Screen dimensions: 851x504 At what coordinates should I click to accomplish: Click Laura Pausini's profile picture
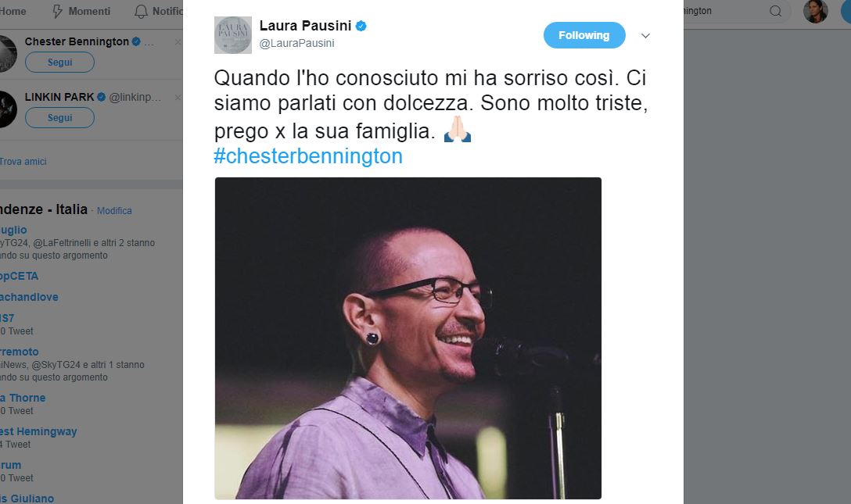tap(233, 35)
